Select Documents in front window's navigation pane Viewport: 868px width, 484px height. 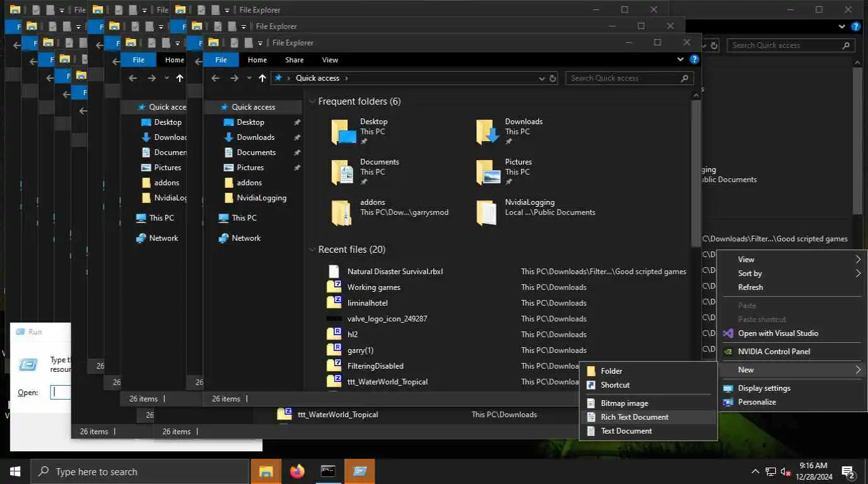pyautogui.click(x=256, y=153)
